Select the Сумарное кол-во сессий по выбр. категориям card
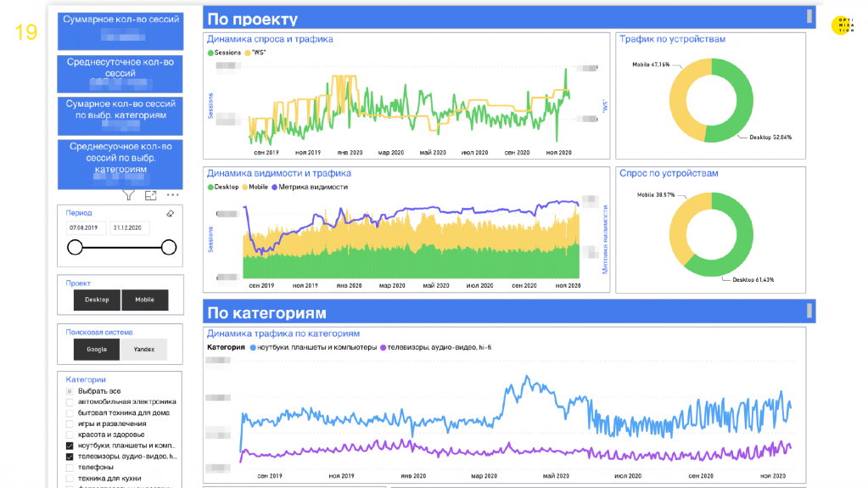Screen dimensions: 868x488 120,115
